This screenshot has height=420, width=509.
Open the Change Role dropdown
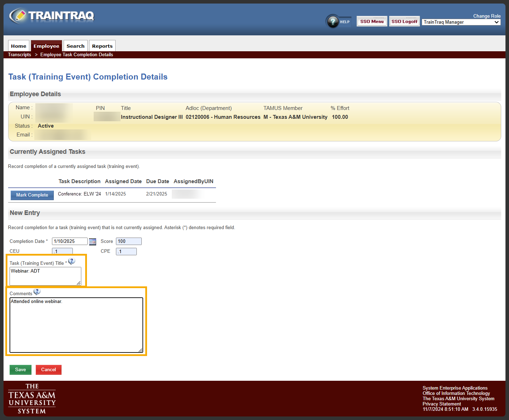click(x=461, y=22)
